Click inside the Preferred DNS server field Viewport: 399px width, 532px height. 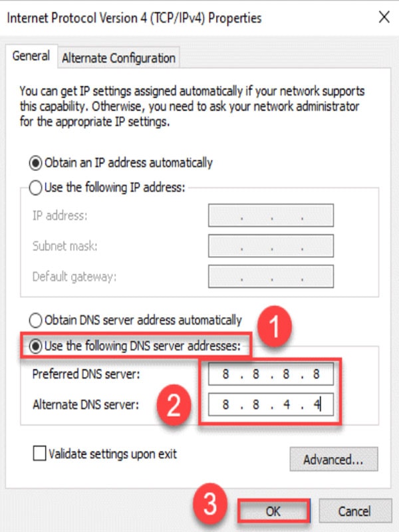point(271,374)
